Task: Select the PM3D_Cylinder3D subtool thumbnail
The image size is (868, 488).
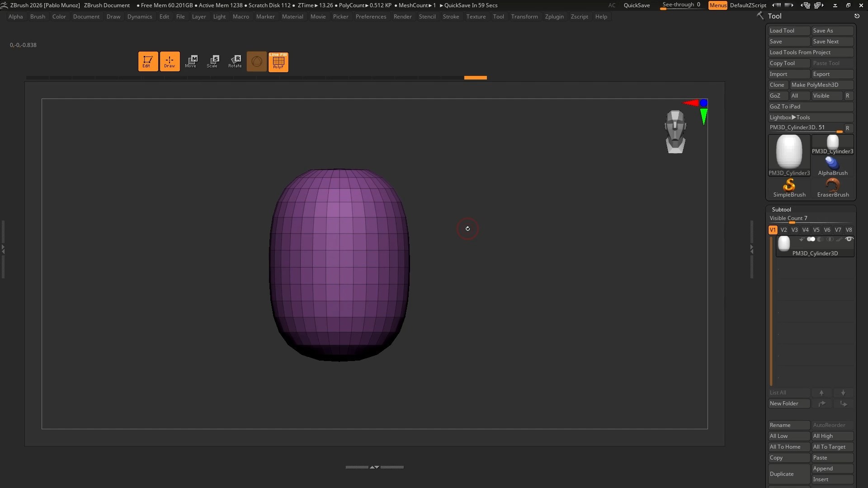Action: click(784, 244)
